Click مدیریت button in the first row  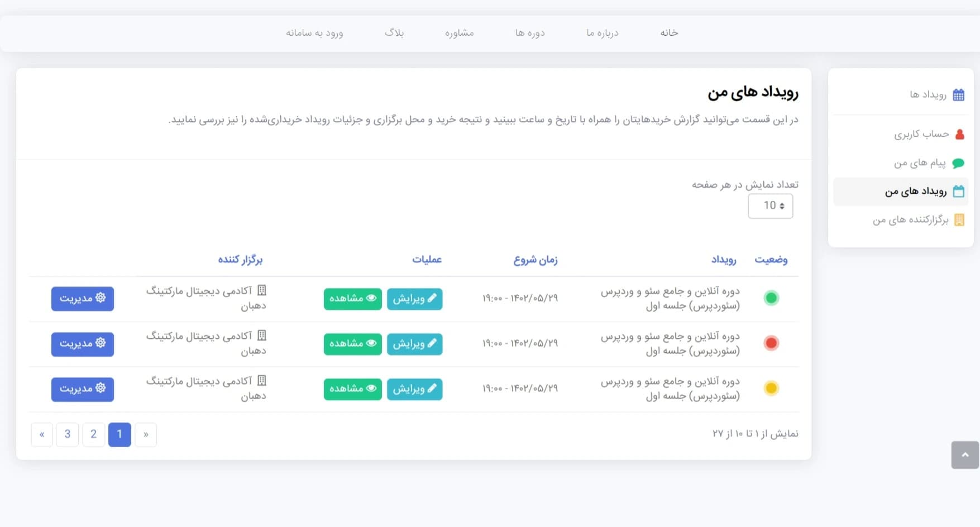point(83,299)
